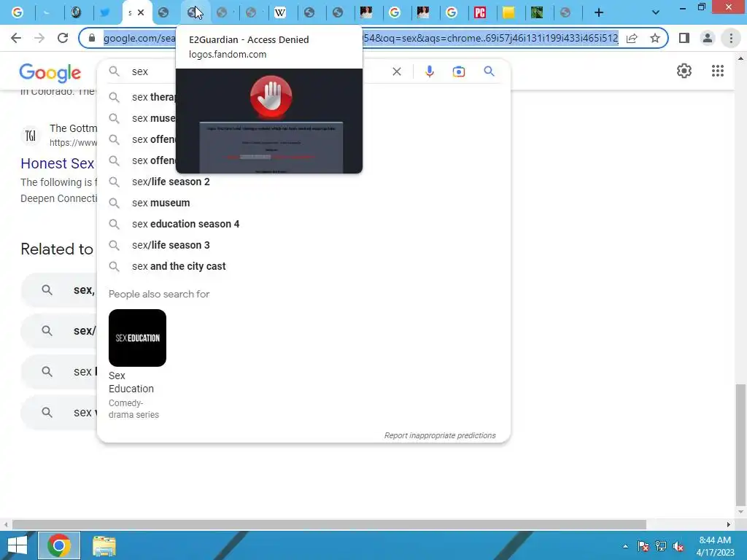
Task: Open the Chrome profile menu
Action: (x=708, y=38)
